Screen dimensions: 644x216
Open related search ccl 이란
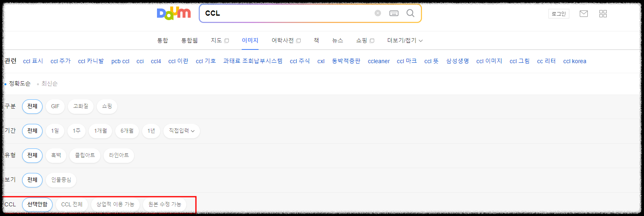click(x=178, y=61)
